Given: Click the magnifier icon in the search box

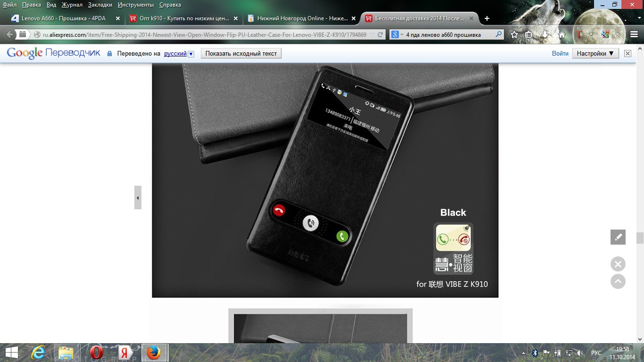Looking at the screenshot, I should click(499, 34).
